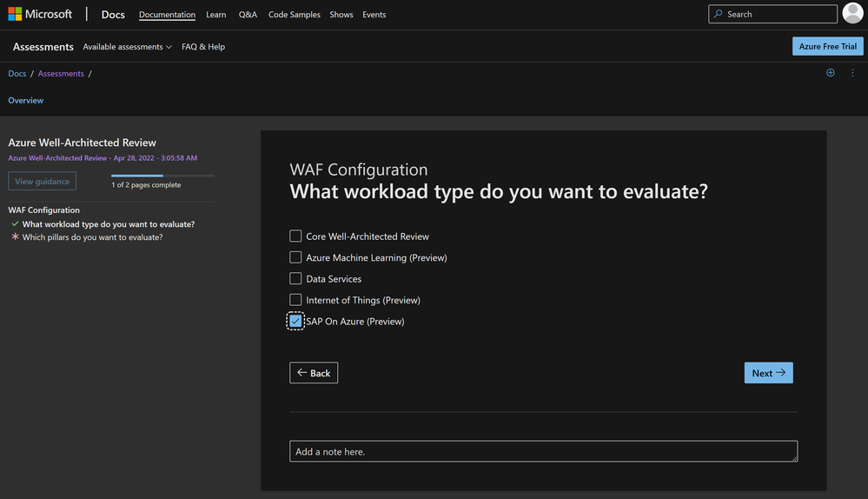Expand Available assessments dropdown
868x499 pixels.
128,47
